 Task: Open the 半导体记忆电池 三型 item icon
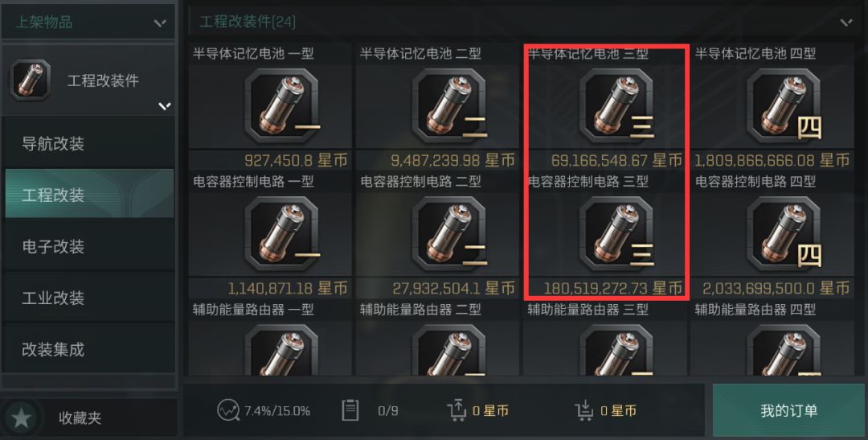(616, 105)
